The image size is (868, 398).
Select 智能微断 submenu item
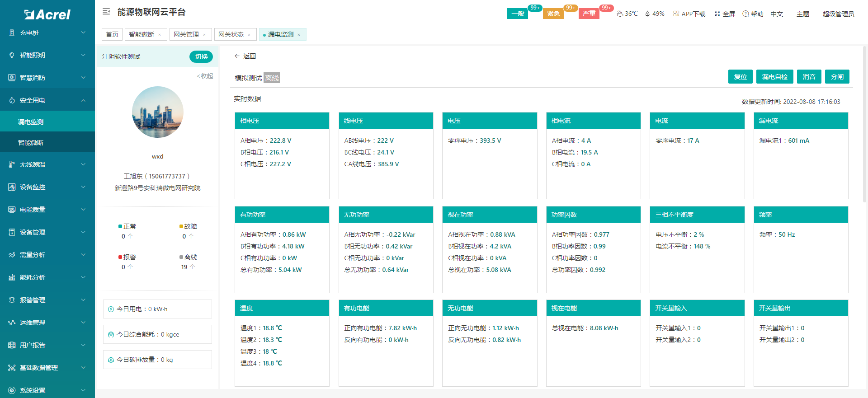click(x=31, y=143)
